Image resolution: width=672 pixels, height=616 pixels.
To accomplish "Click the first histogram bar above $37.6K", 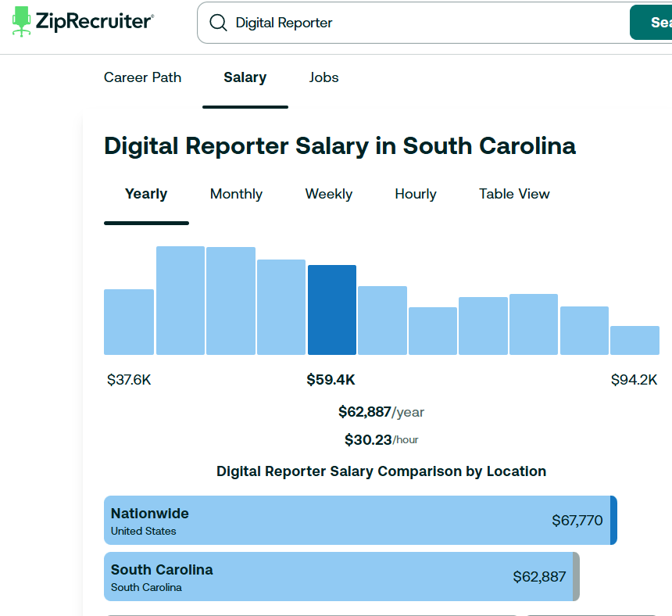I will 129,322.
